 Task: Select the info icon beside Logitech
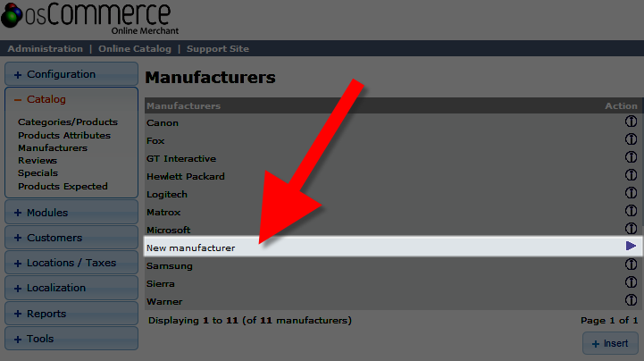tap(631, 194)
